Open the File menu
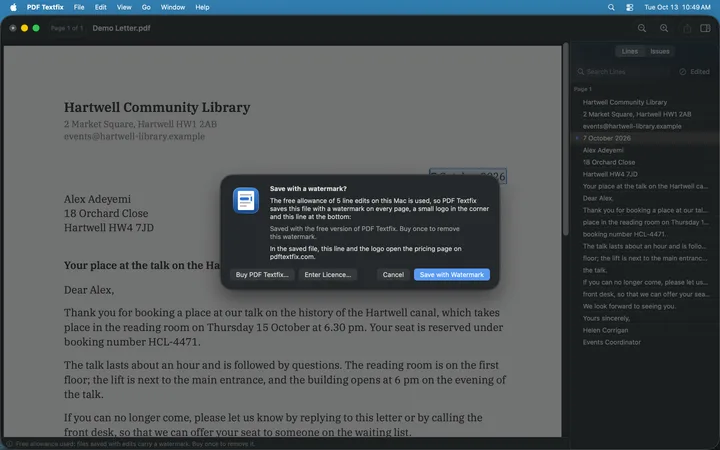This screenshot has width=720, height=450. pyautogui.click(x=79, y=7)
